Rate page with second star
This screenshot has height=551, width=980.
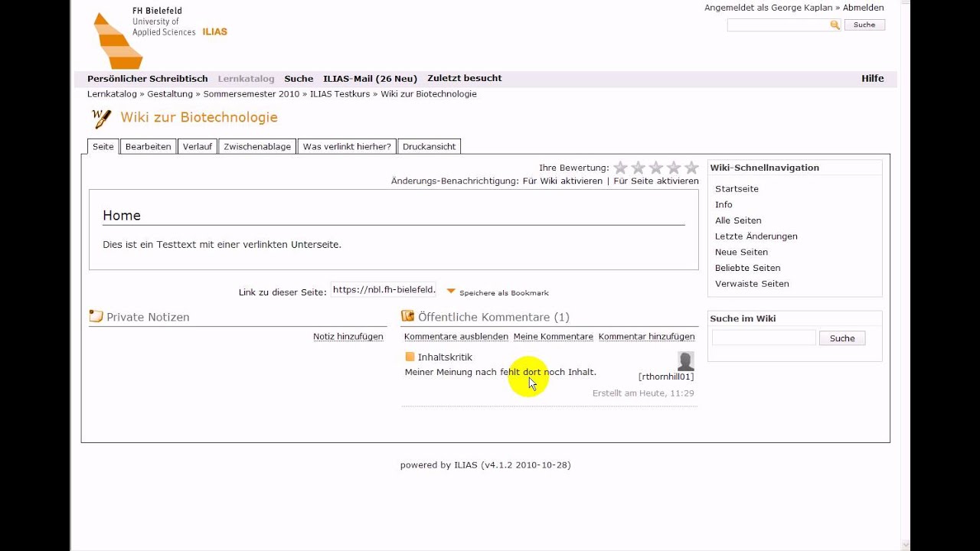click(x=638, y=168)
